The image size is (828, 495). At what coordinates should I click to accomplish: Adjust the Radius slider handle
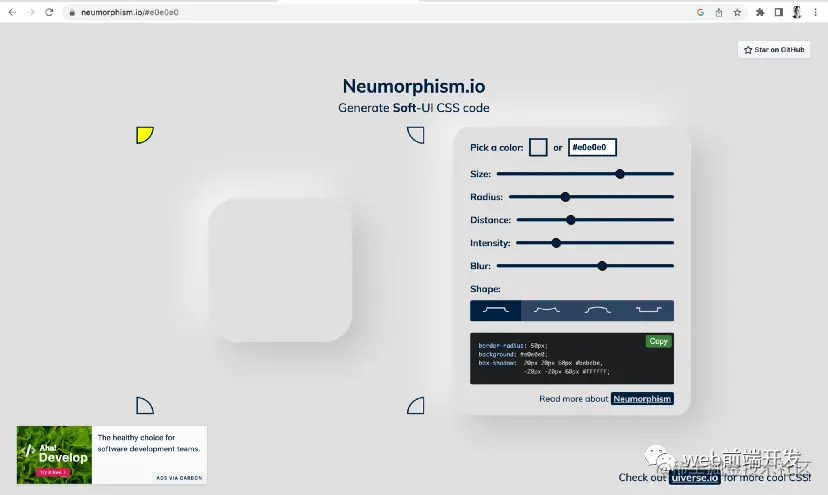(565, 197)
